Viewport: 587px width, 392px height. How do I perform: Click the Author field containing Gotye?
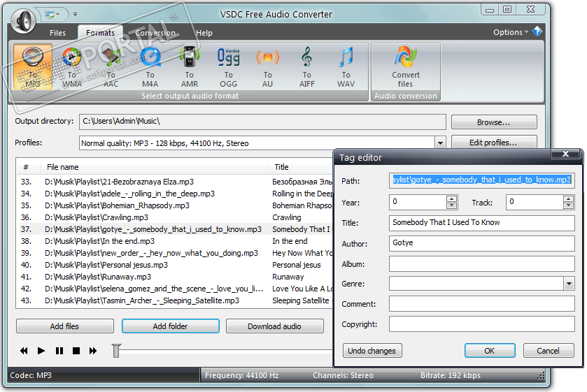(482, 243)
